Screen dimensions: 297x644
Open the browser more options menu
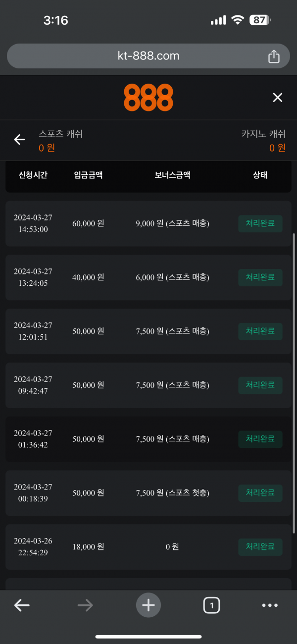(x=270, y=605)
